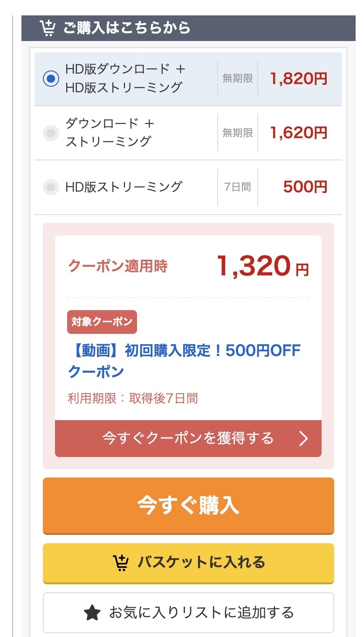Screen dimensions: 364x637
Task: Click the 500円 streaming price
Action: [x=305, y=187]
